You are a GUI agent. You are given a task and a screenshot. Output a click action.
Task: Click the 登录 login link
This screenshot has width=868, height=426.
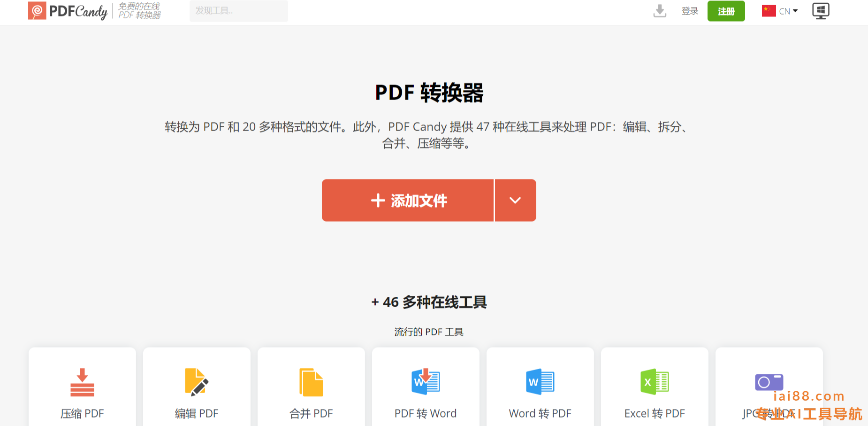pos(690,11)
